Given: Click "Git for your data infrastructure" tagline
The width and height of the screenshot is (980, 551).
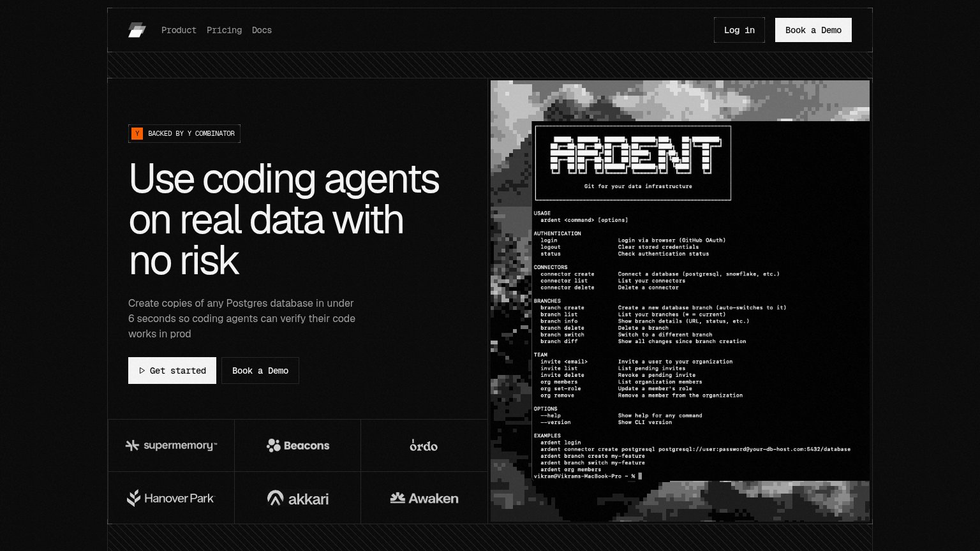Looking at the screenshot, I should (638, 186).
